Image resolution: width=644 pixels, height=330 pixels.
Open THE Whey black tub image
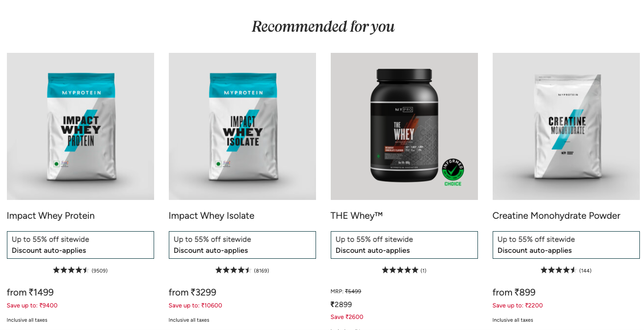(x=404, y=126)
